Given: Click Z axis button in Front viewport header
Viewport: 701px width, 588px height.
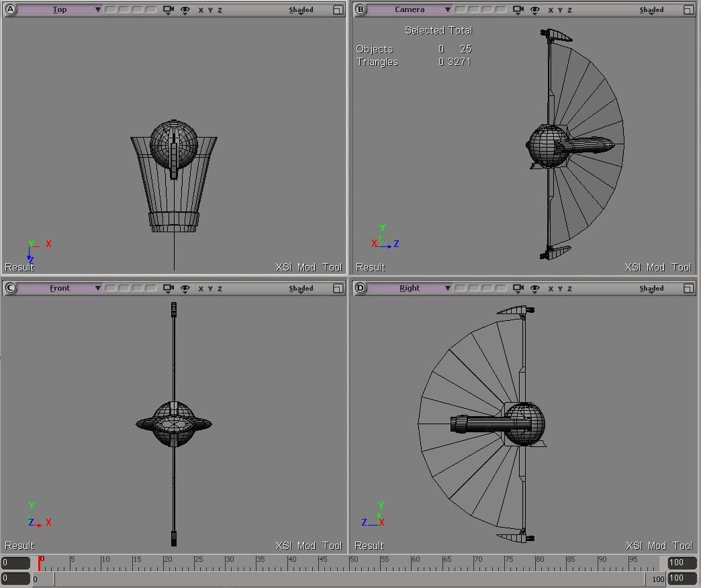Looking at the screenshot, I should pyautogui.click(x=220, y=289).
